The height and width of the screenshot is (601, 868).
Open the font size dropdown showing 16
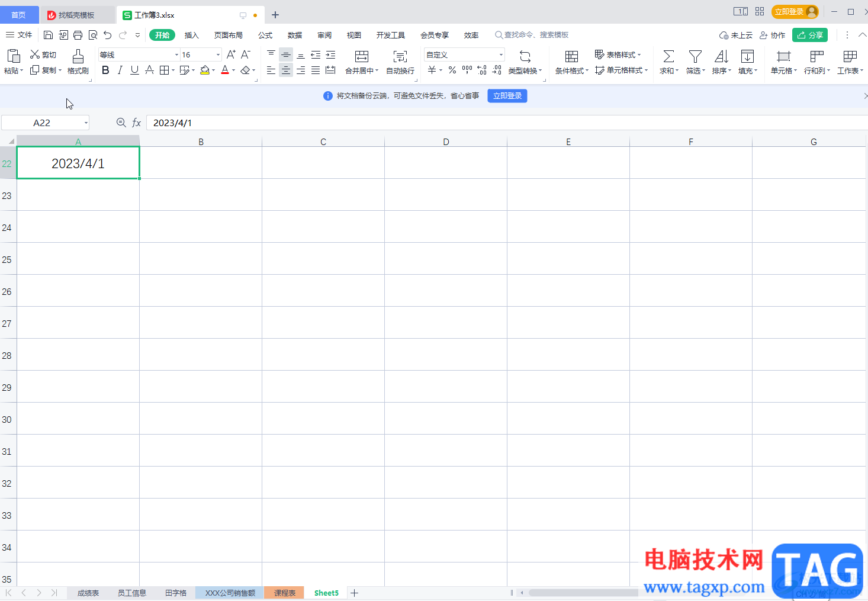coord(218,54)
